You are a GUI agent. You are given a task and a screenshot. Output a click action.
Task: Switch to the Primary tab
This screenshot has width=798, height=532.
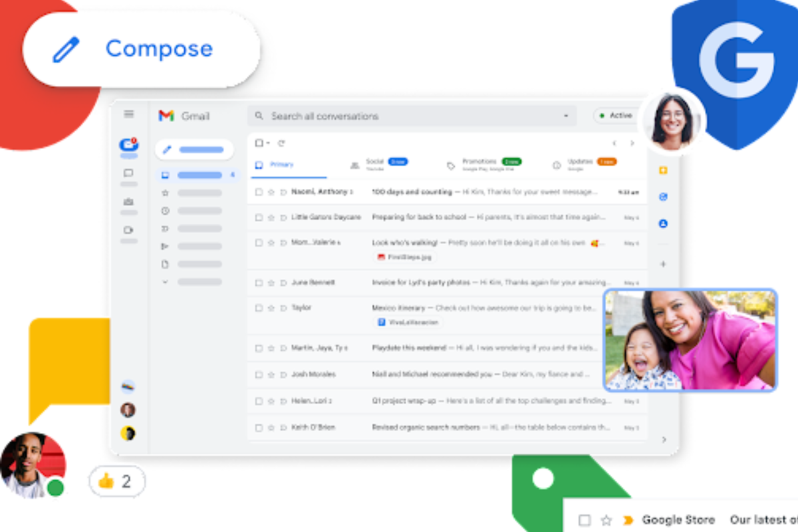pyautogui.click(x=289, y=165)
